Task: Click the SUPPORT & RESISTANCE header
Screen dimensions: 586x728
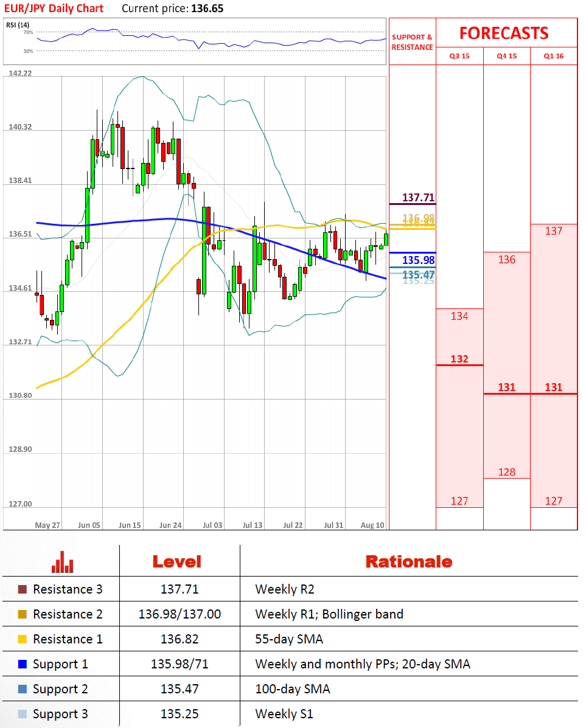Action: tap(412, 42)
